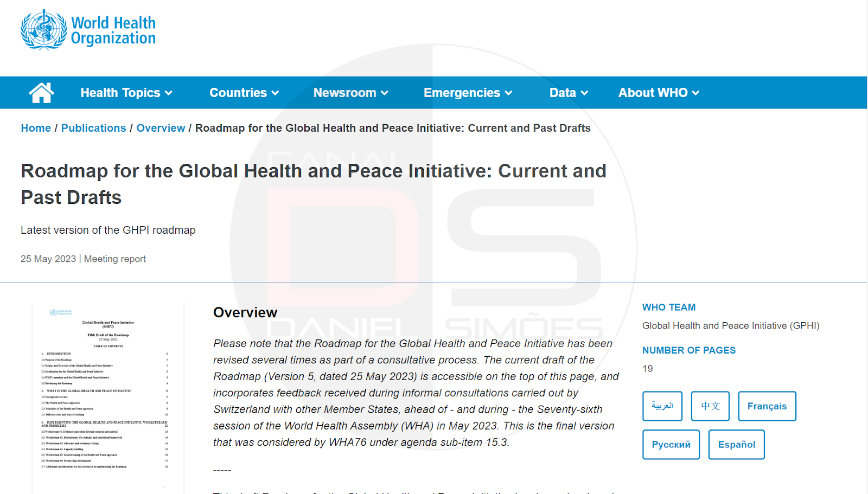Open the Health Topics menu
Screen dimensions: 868x494
click(126, 93)
